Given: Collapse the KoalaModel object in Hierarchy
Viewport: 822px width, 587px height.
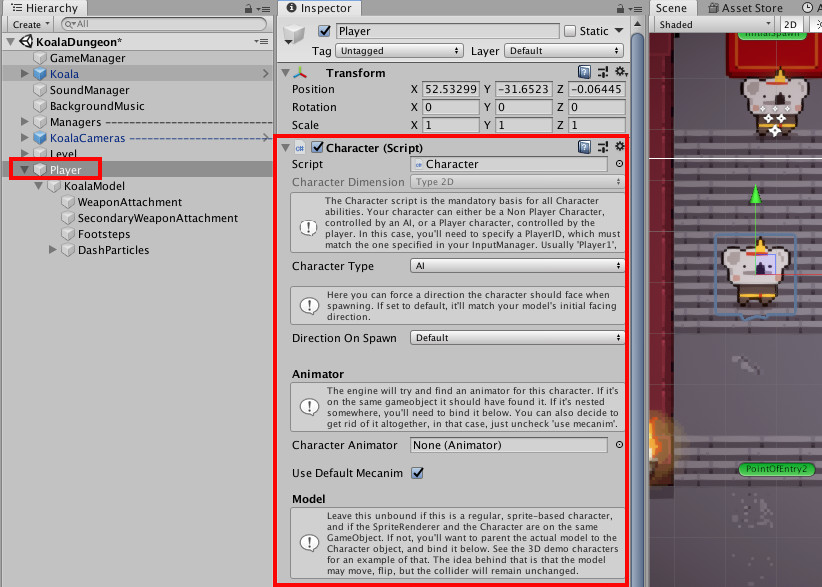Looking at the screenshot, I should click(x=38, y=186).
